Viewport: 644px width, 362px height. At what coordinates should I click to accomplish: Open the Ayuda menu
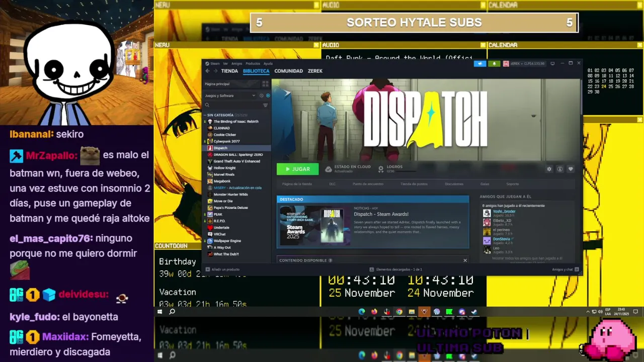268,63
